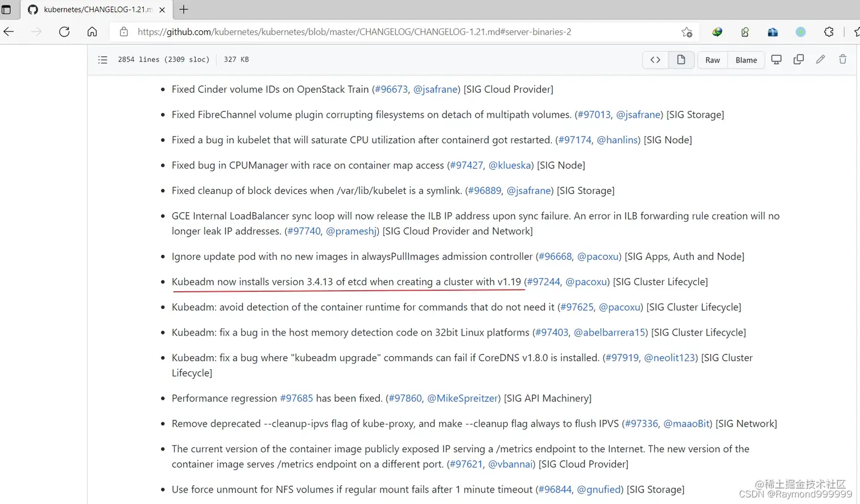Open the green outlined extension icon

click(x=745, y=32)
